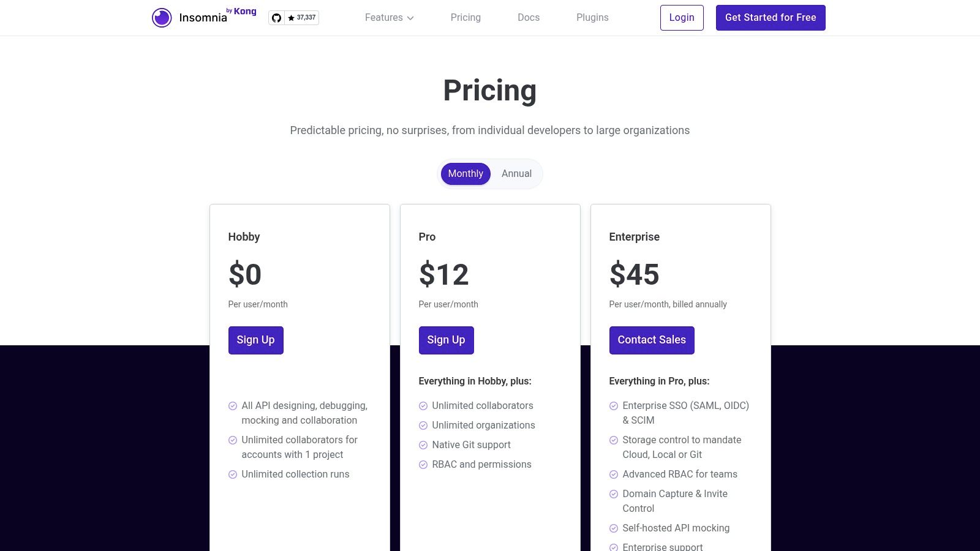Click the GitHub star count badge
This screenshot has width=980, height=551.
tap(302, 18)
